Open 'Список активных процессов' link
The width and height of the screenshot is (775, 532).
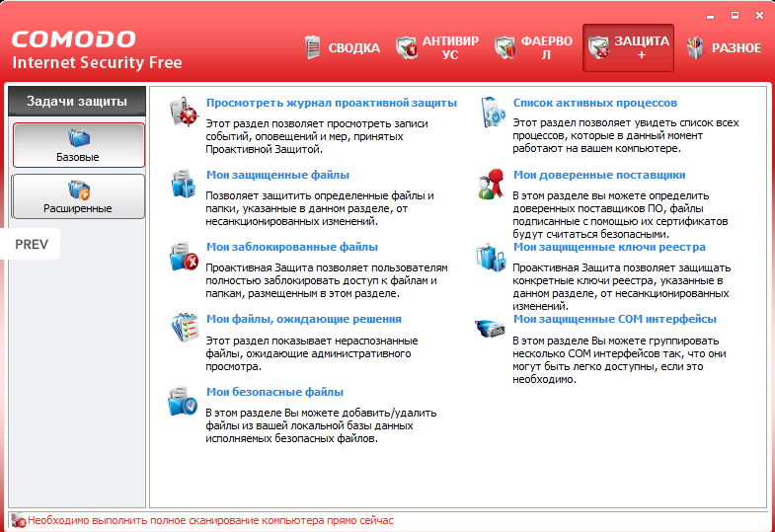coord(595,103)
